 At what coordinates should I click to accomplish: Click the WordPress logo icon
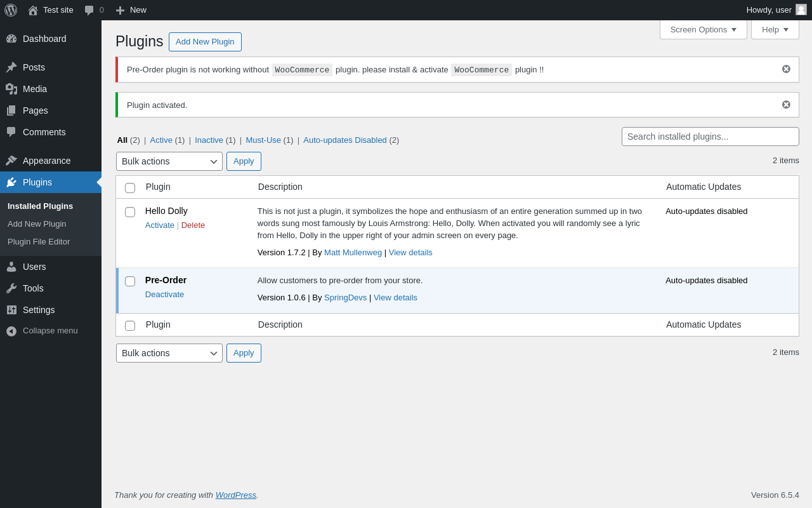[x=11, y=10]
